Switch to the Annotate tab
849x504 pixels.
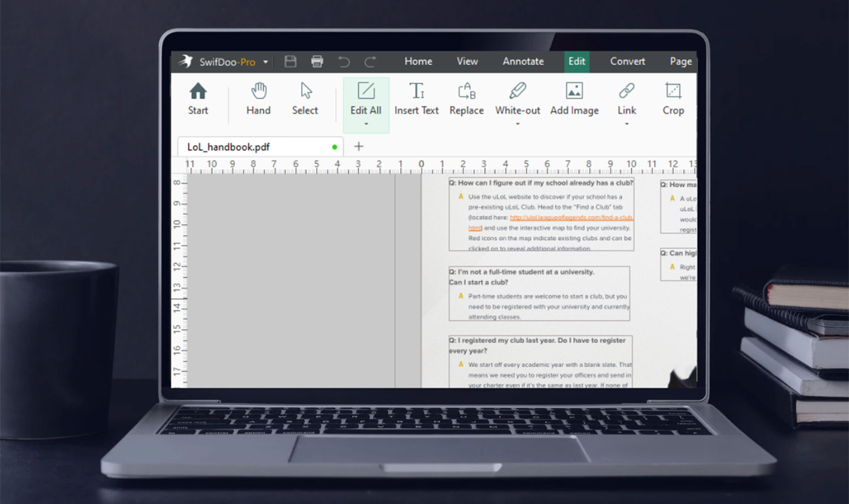(523, 62)
